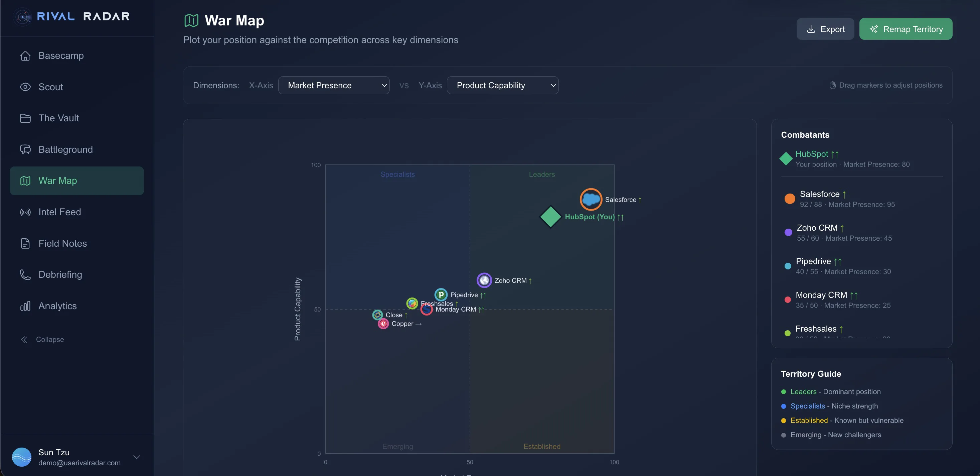
Task: Click the Zoho CRM marker icon
Action: coord(484,280)
